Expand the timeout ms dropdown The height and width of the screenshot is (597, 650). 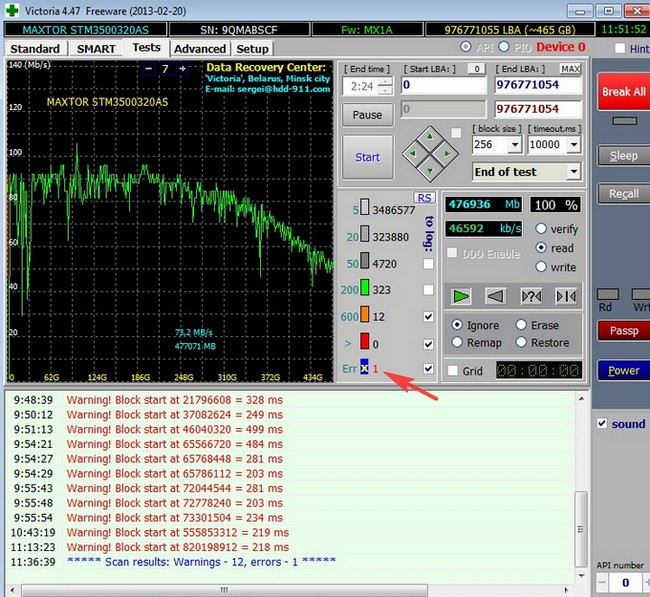point(573,145)
